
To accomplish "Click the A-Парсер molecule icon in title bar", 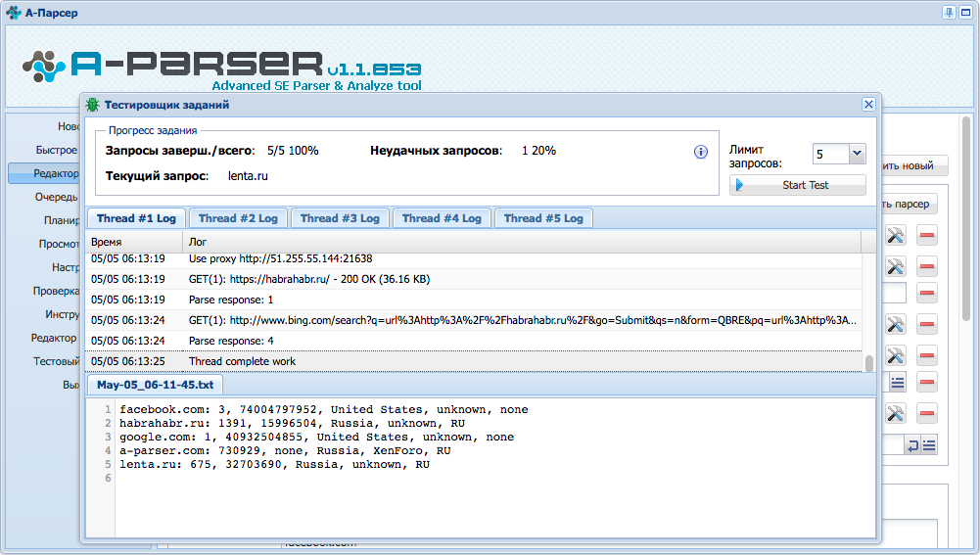I will tap(13, 12).
